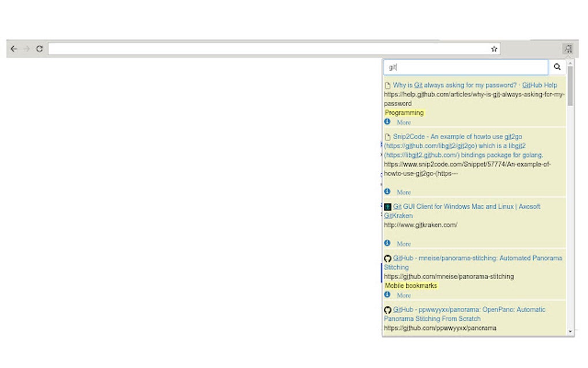Click the help.github.com URL text
The height and width of the screenshot is (368, 588).
pos(474,99)
